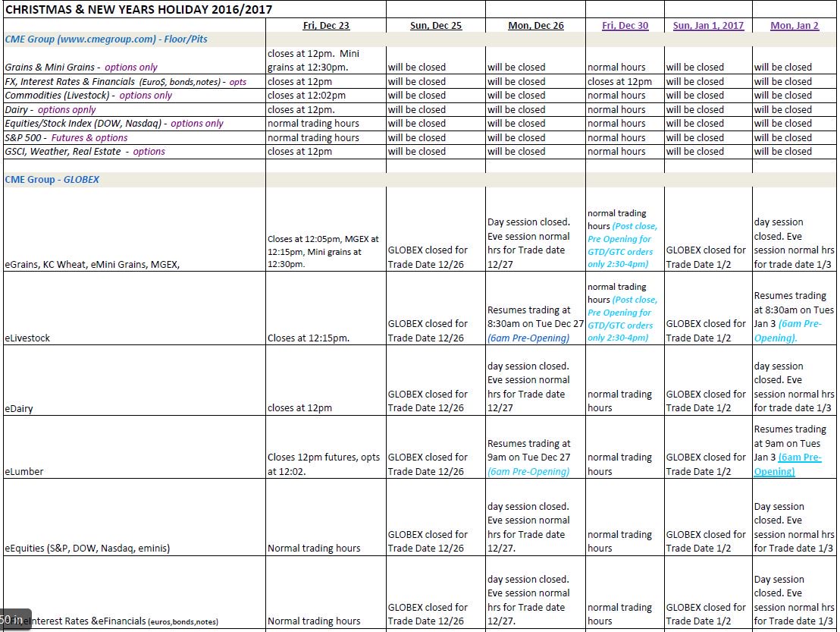Select the eEquities (S&P, DOW, Nasdaq, eminis) label
Screen dimensions: 840x632
coord(87,549)
